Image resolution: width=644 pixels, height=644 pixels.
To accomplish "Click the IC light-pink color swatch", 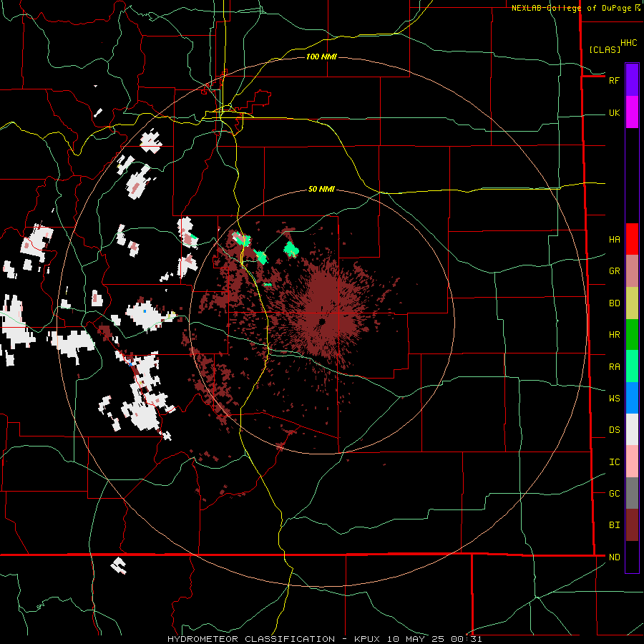I will pyautogui.click(x=632, y=462).
